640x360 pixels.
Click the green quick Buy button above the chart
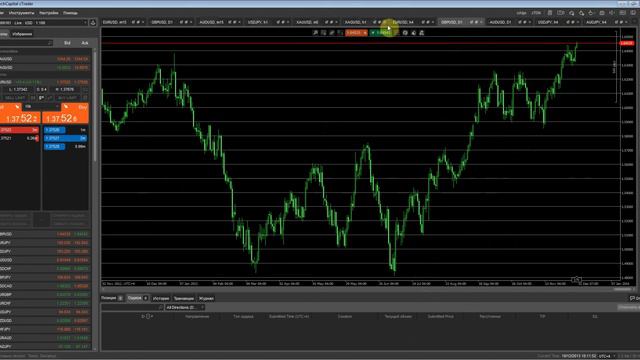pyautogui.click(x=381, y=33)
